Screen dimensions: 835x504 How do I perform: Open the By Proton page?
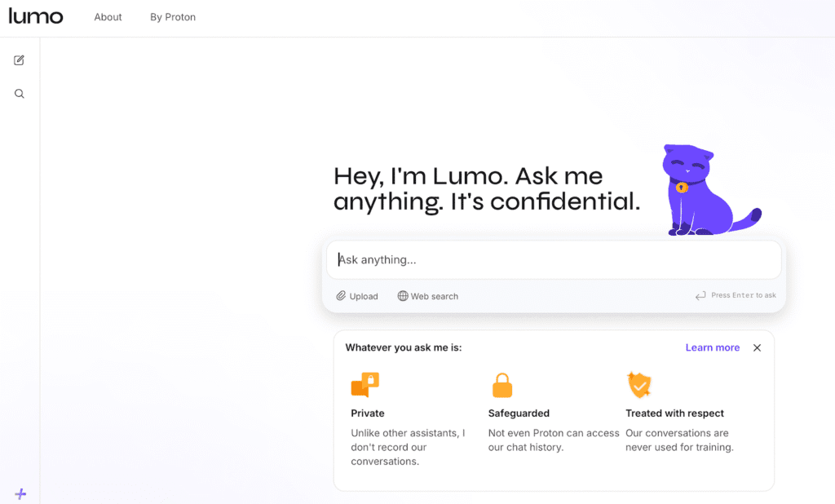[x=172, y=16]
